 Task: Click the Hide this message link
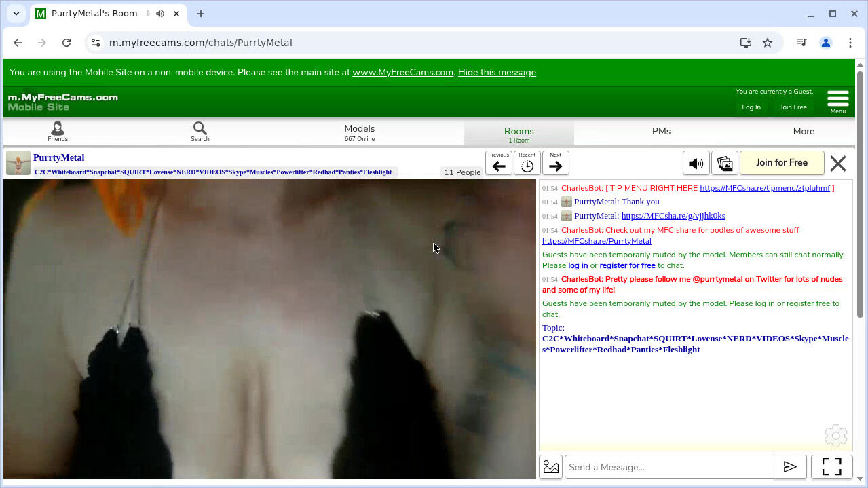coord(497,73)
